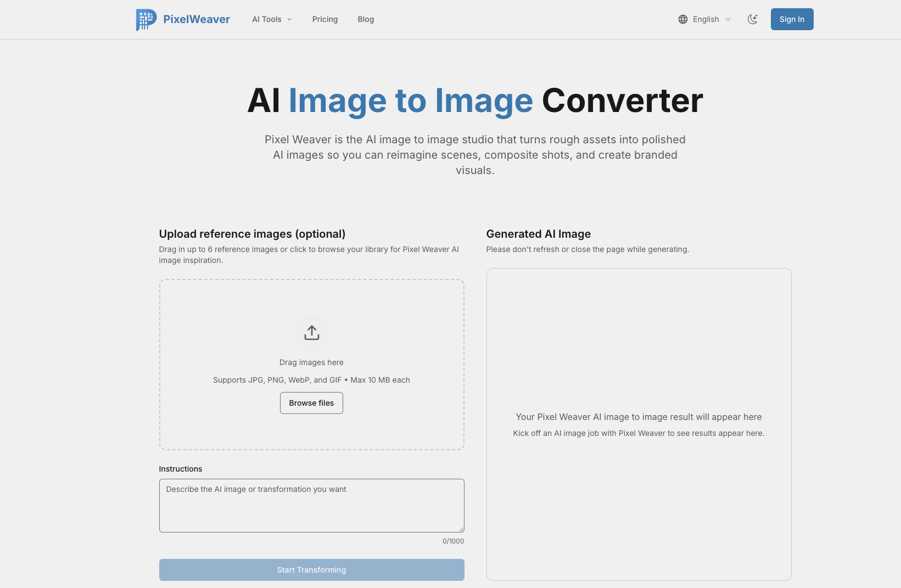
Task: Open the Blog section
Action: [366, 19]
